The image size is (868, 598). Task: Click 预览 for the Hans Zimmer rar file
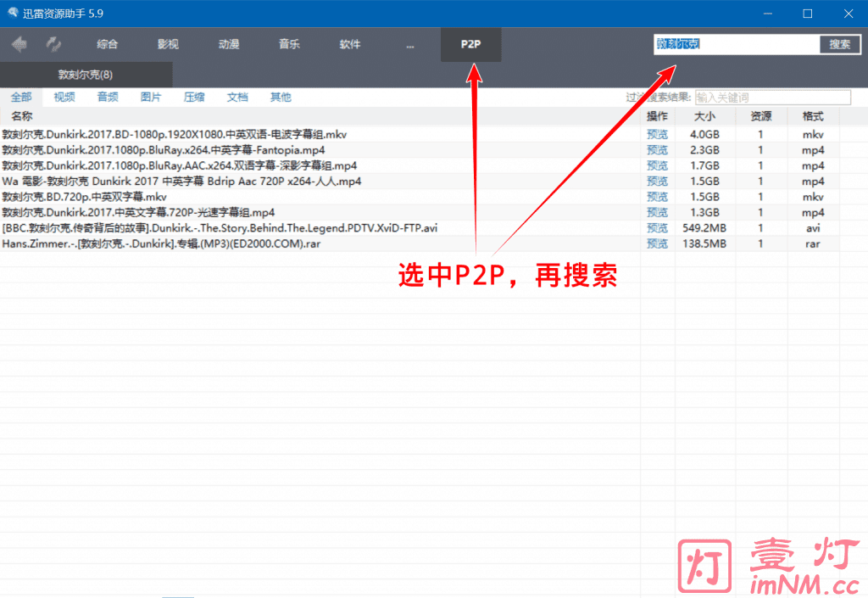(657, 244)
